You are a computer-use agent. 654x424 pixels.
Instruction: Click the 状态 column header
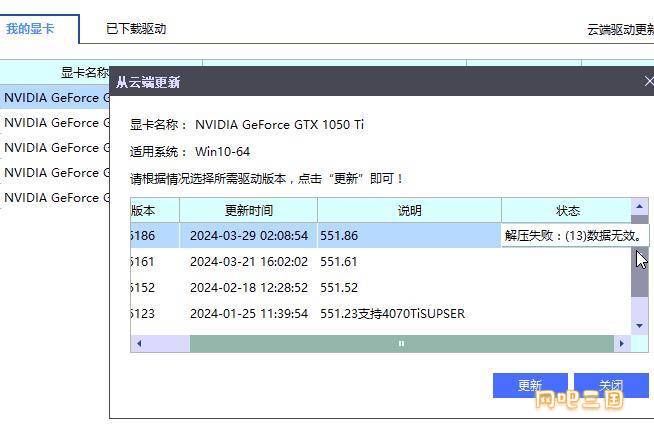coord(567,210)
